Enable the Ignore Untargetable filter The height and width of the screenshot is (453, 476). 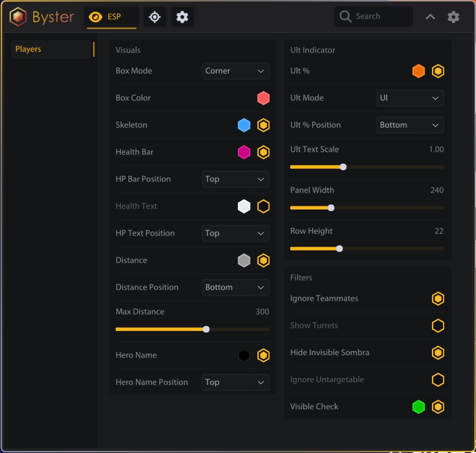click(438, 379)
